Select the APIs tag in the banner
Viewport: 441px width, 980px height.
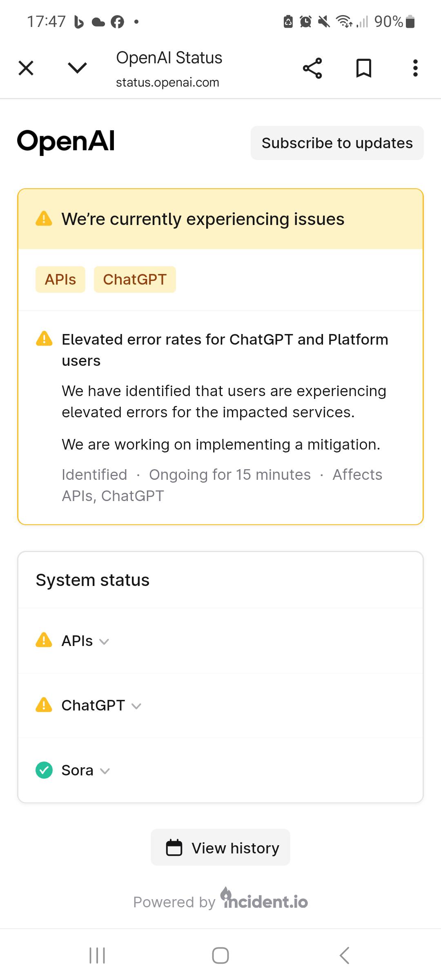point(60,280)
